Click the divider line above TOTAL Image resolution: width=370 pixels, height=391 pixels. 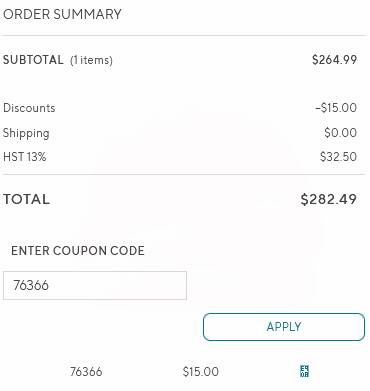[x=184, y=174]
